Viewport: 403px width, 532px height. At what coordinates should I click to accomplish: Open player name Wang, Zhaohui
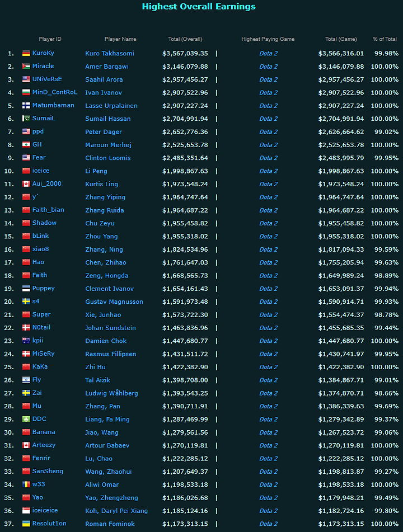[x=108, y=472]
